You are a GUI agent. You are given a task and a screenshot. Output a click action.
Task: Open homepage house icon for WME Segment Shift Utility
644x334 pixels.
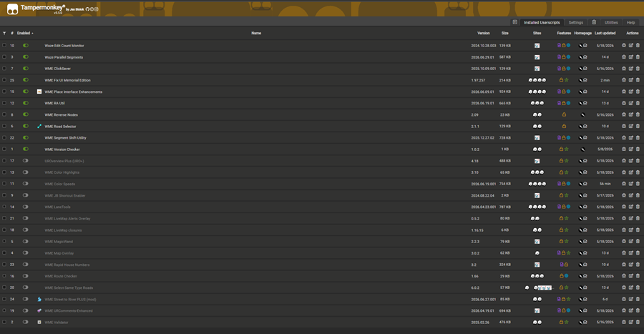click(x=585, y=138)
